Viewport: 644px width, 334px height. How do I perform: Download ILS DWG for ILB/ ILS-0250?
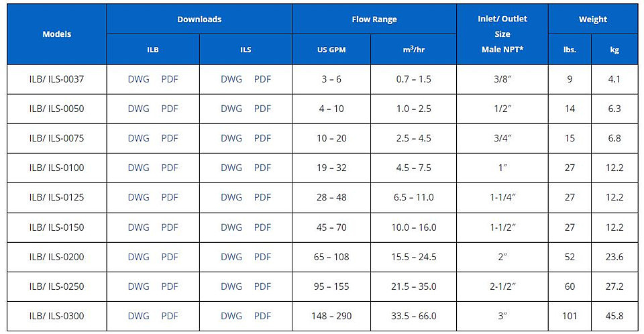231,286
